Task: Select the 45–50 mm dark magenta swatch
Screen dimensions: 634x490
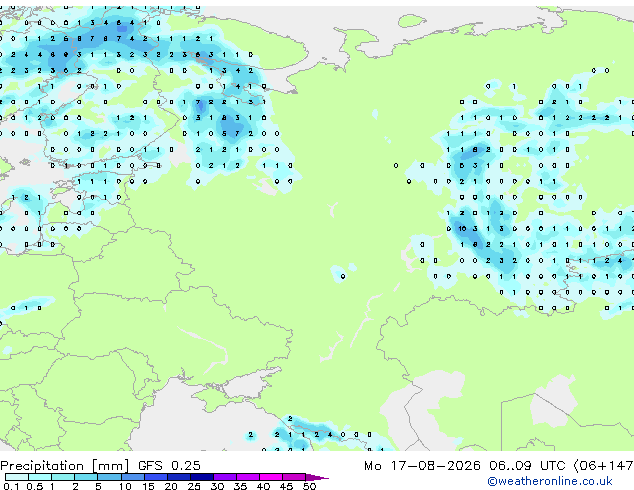Action: 294,477
